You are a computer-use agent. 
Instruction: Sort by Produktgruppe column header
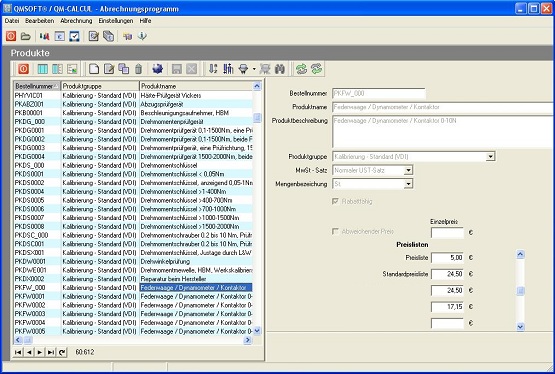(x=100, y=86)
